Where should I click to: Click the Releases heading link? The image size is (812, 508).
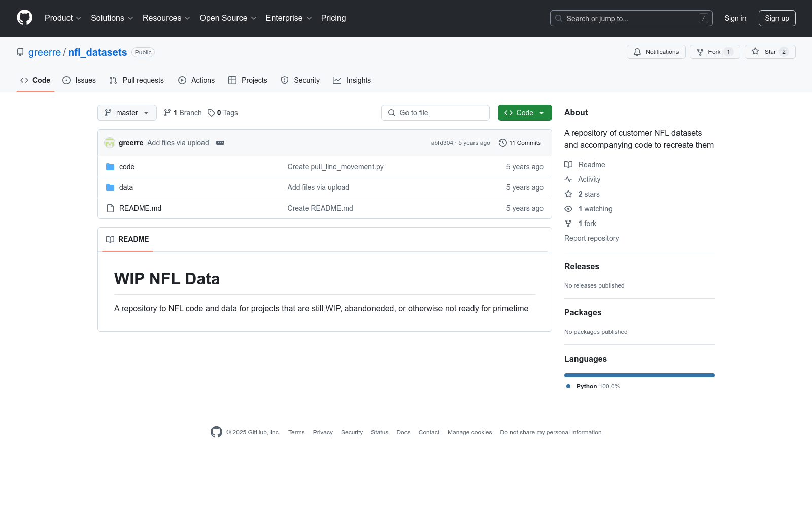(x=582, y=266)
